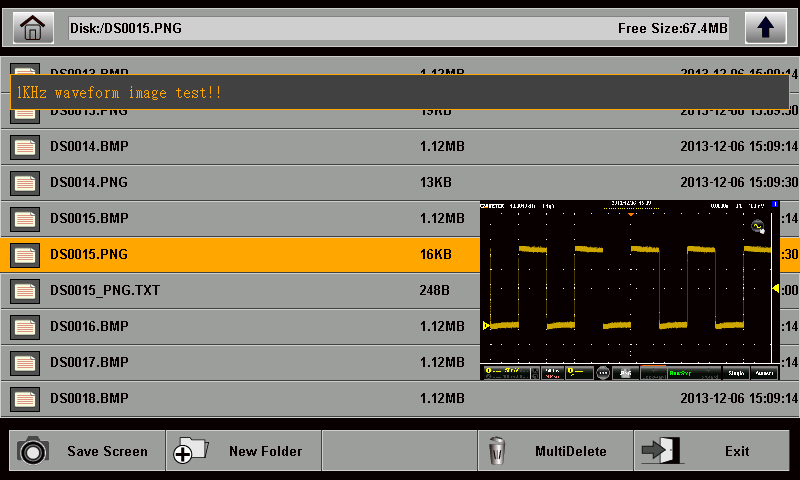This screenshot has height=480, width=800.
Task: Click the highlighted DS0015.PNG file icon
Action: pos(25,255)
